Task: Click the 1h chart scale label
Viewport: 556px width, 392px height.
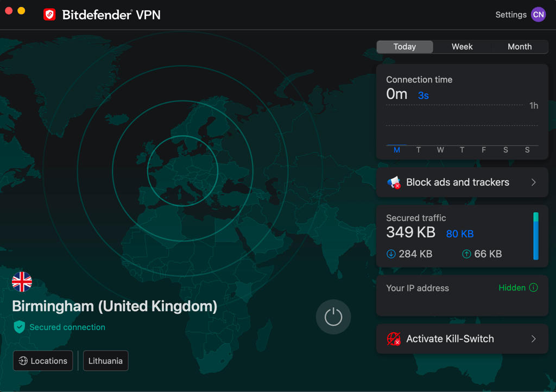Action: tap(534, 106)
